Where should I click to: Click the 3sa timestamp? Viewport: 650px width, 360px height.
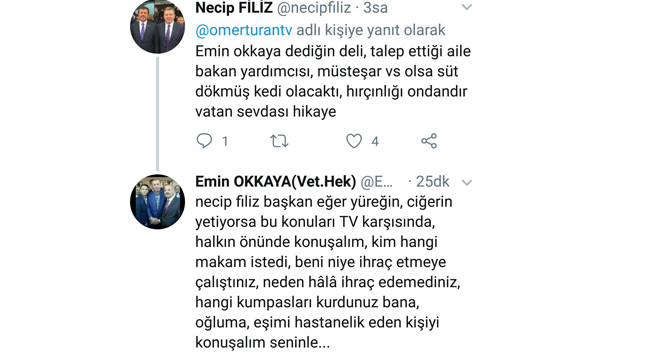(x=375, y=8)
